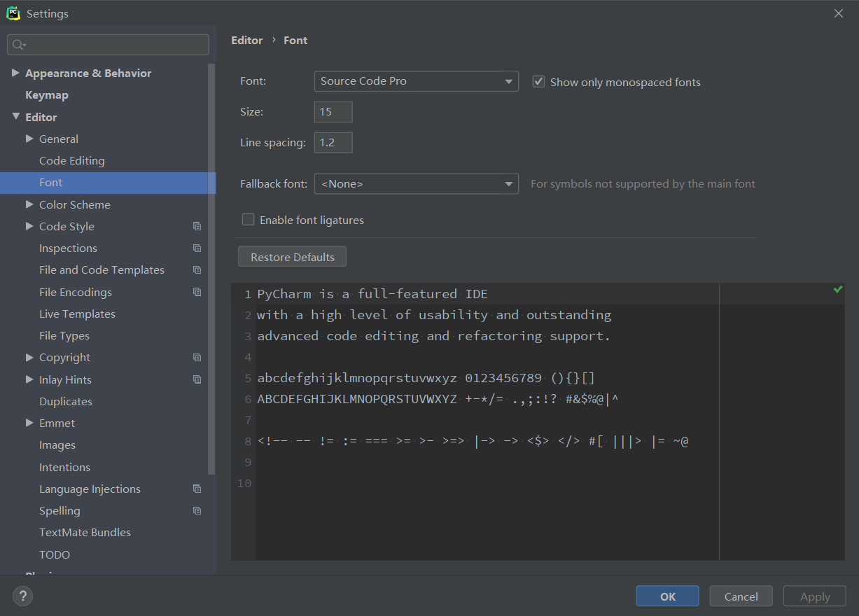Open help with the question mark button
The image size is (859, 616).
click(22, 596)
